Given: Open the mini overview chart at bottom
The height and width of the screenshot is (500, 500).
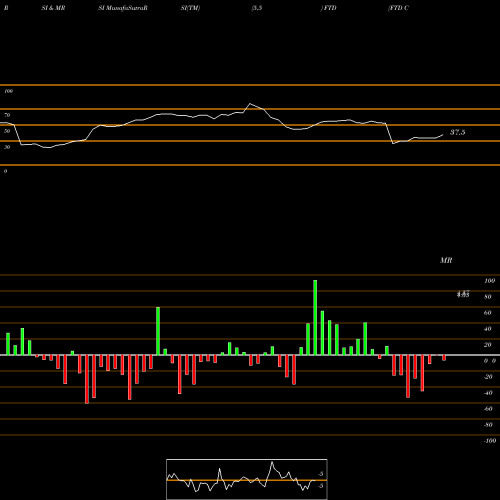Looking at the screenshot, I should (247, 479).
